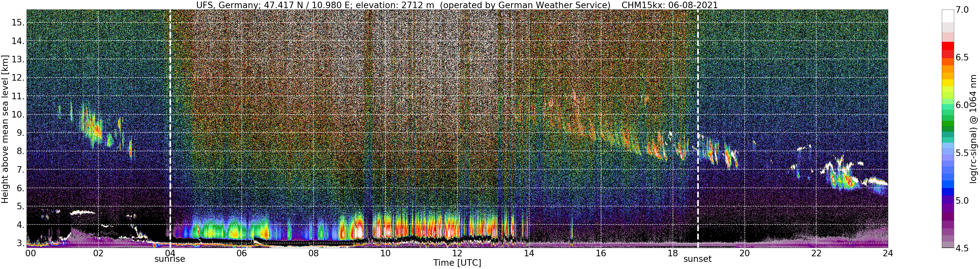The height and width of the screenshot is (269, 980).
Task: Click the colorbar tick value 4.5
Action: point(962,248)
